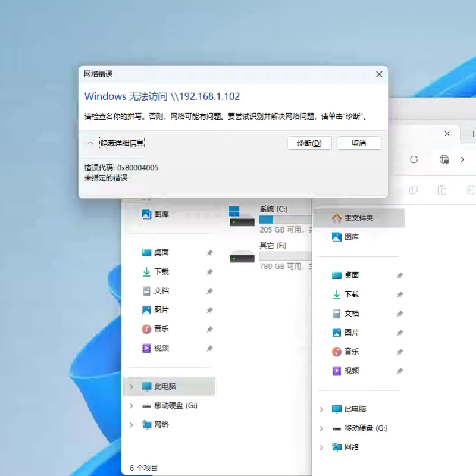Click the network globe address icon
This screenshot has height=476, width=476.
point(444,159)
